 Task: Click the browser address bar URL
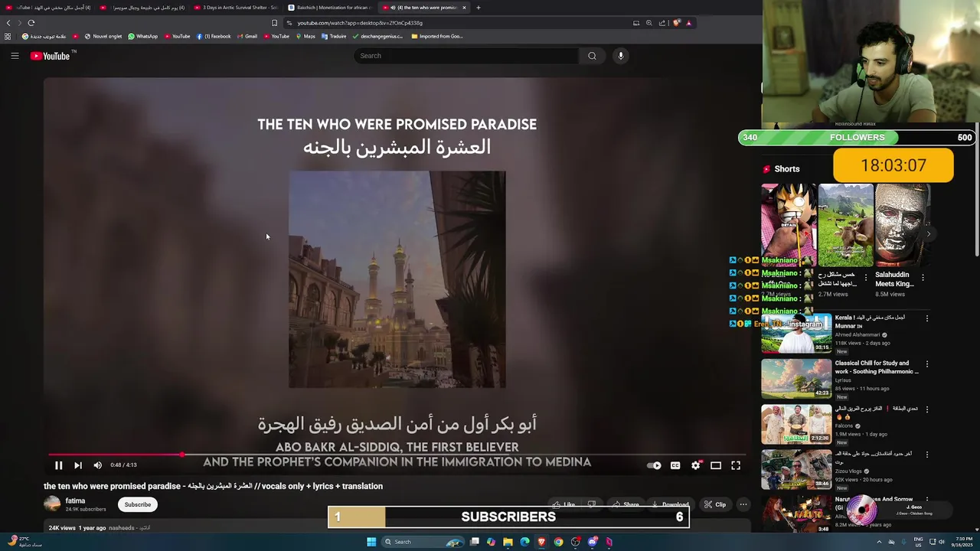[360, 23]
